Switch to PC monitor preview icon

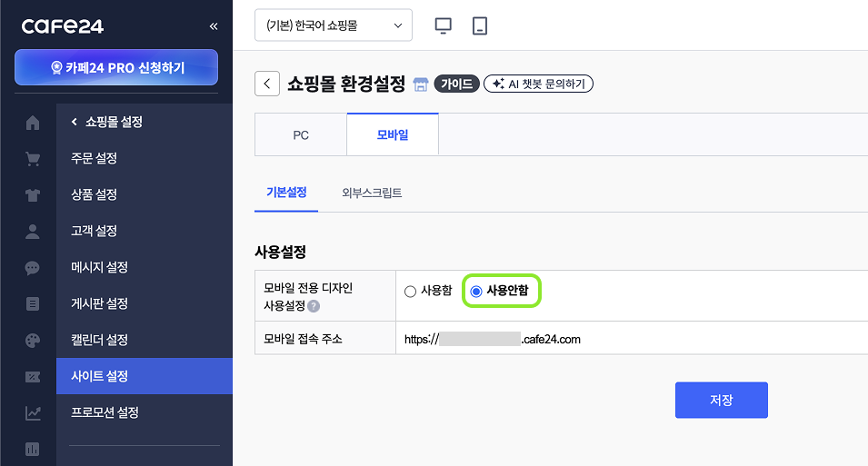[443, 25]
